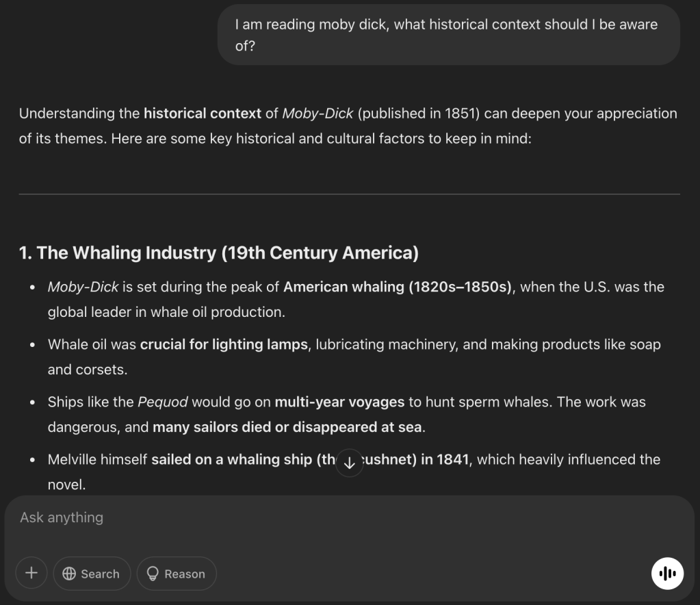
Task: Click the italic 'Pequod' ship name
Action: tap(163, 402)
